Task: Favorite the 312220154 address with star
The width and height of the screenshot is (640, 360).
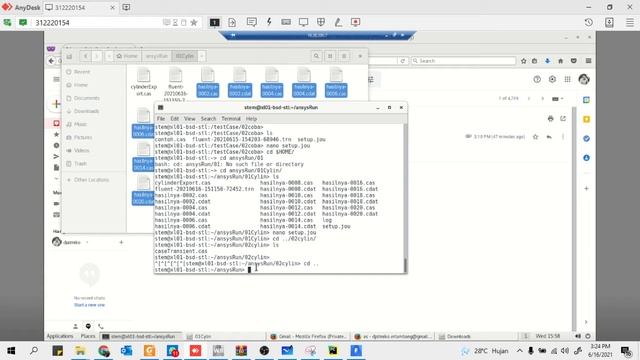Action: coord(194,22)
